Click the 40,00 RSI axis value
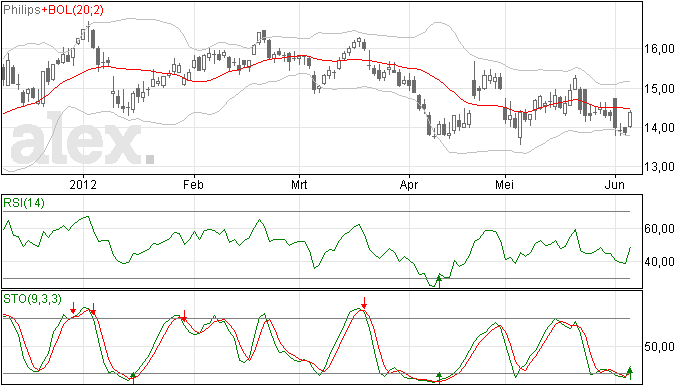This screenshot has height=387, width=690. [659, 262]
